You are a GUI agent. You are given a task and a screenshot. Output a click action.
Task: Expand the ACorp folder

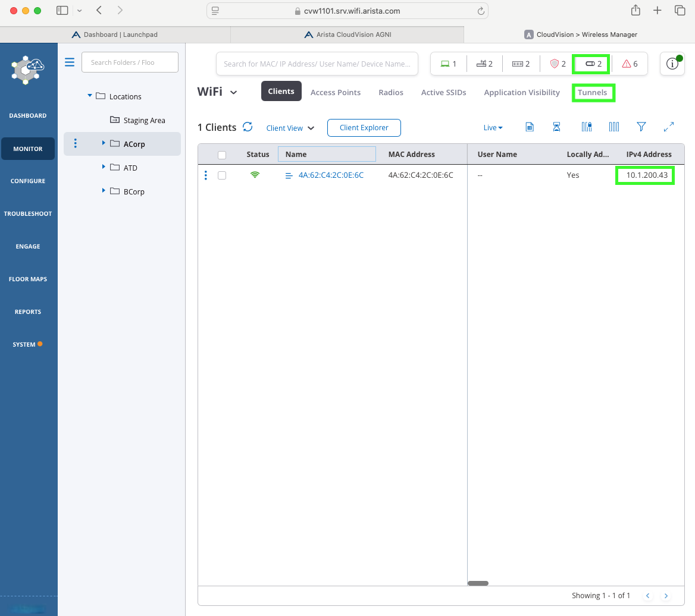click(x=104, y=143)
